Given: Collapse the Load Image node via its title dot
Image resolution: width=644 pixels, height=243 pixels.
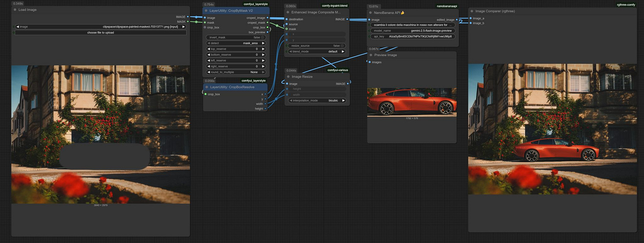Looking at the screenshot, I should (x=15, y=9).
